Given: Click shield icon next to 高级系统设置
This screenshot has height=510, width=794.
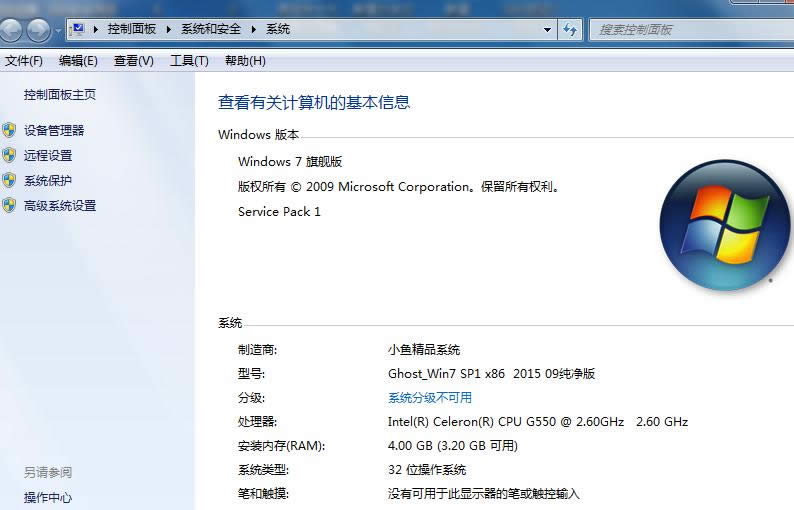Looking at the screenshot, I should tap(9, 205).
